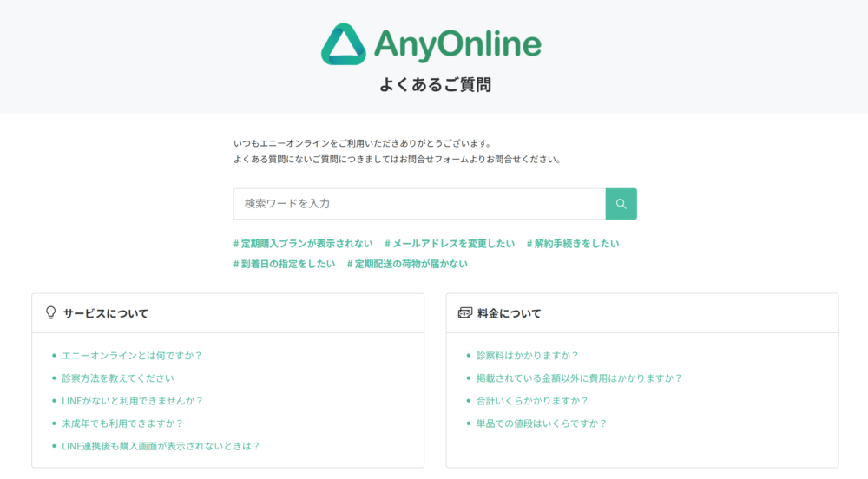868x479 pixels.
Task: Click the サービスについて section heading
Action: coord(106,313)
